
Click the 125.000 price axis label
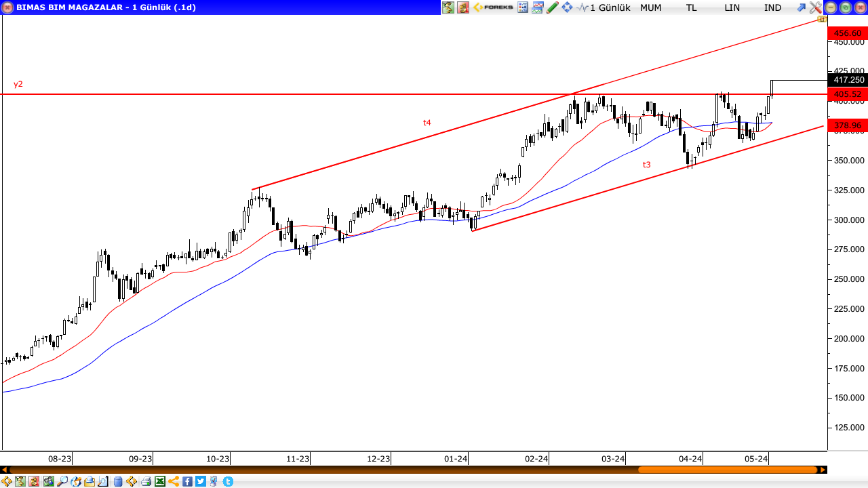point(848,427)
